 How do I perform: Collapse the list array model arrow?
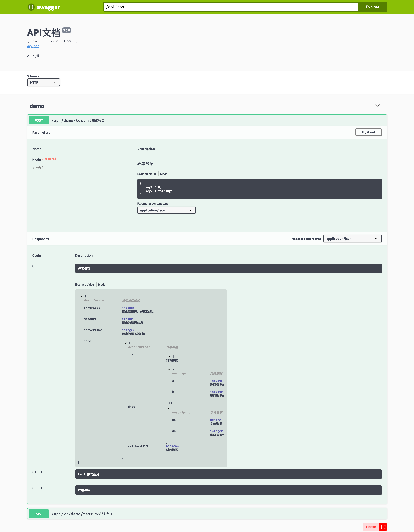point(169,356)
